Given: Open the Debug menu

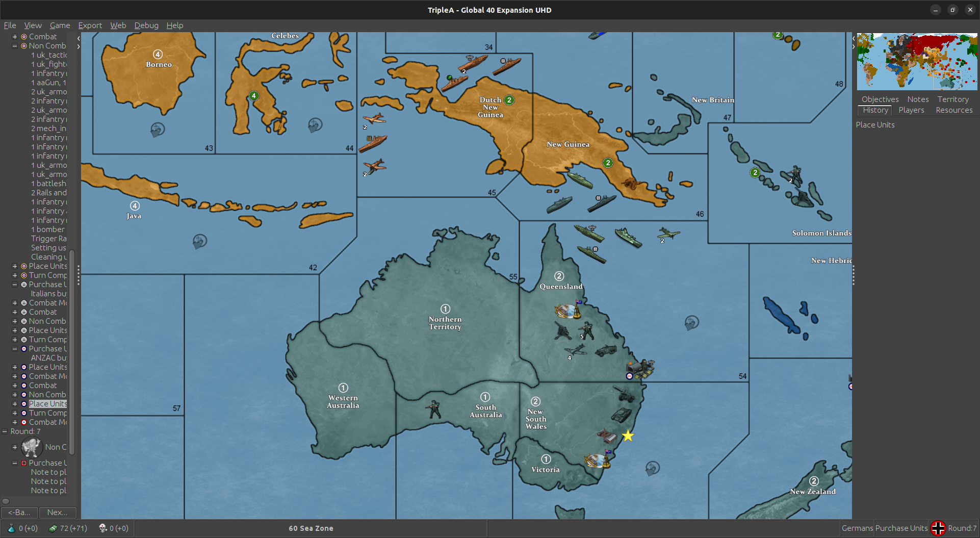Looking at the screenshot, I should (x=146, y=25).
